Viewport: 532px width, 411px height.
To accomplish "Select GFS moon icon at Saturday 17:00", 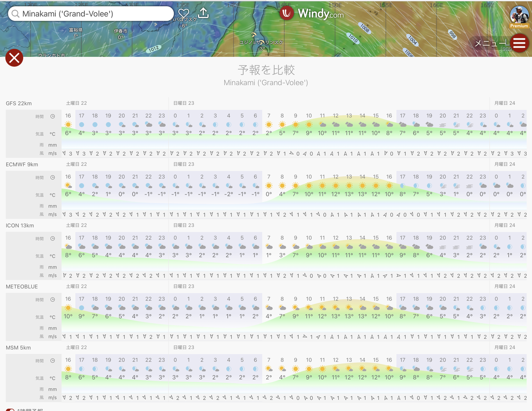I will 81,124.
